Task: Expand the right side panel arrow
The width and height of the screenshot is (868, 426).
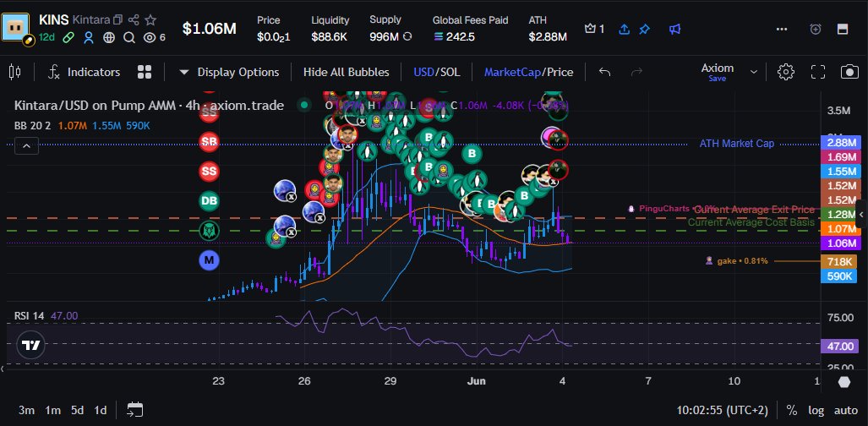Action: click(861, 215)
